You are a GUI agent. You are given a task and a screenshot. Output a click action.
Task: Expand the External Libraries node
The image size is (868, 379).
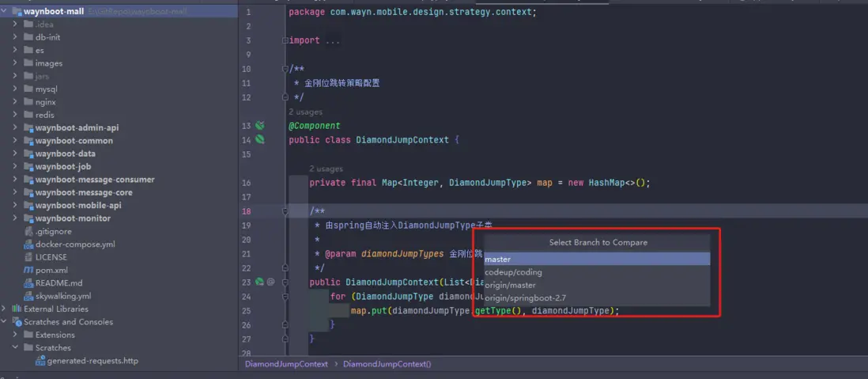click(x=5, y=309)
